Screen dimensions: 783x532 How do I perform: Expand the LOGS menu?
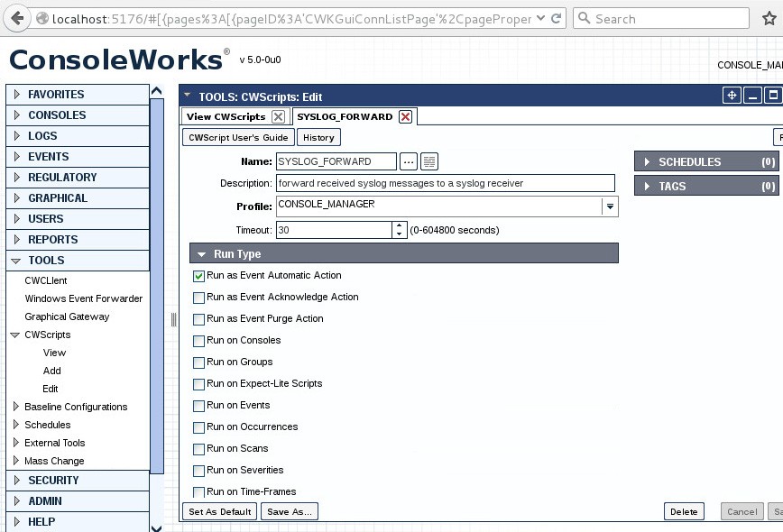point(78,136)
